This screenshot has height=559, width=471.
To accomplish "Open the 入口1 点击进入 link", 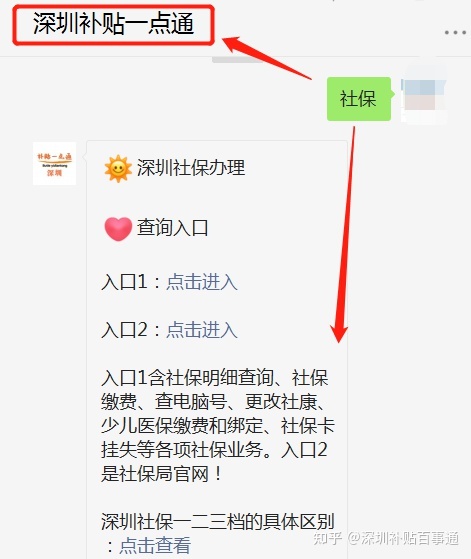I will (202, 282).
